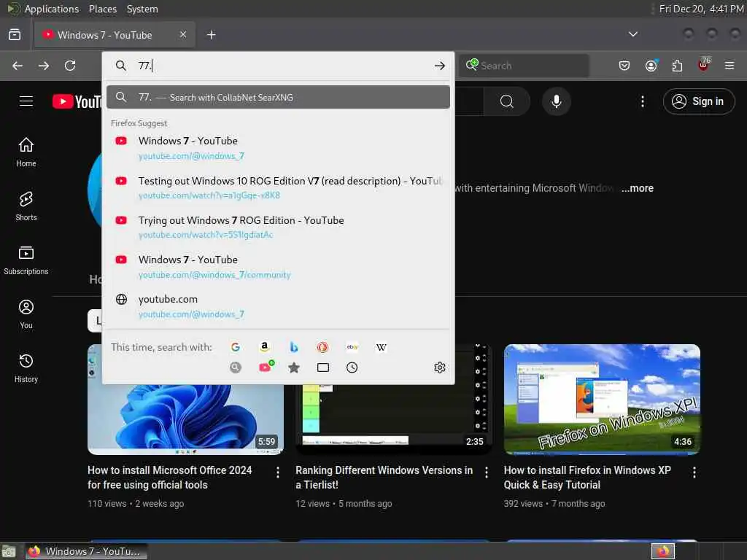Go back with the Back arrow
This screenshot has width=747, height=560.
(18, 66)
